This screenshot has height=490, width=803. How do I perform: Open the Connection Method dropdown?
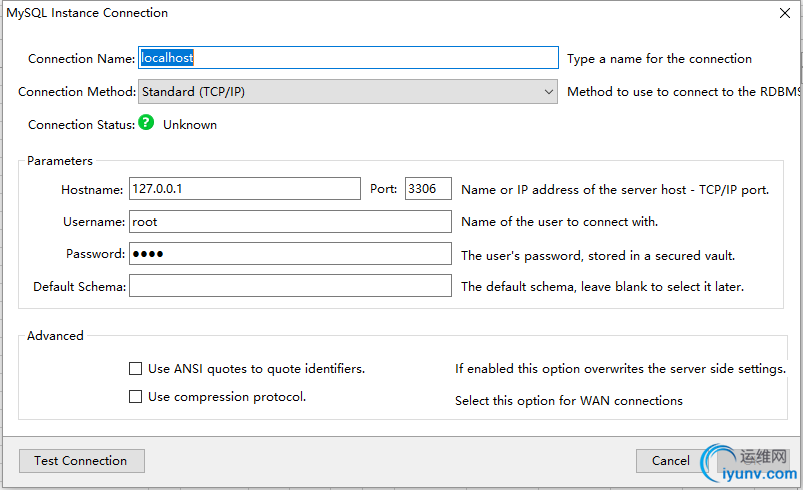pos(347,92)
